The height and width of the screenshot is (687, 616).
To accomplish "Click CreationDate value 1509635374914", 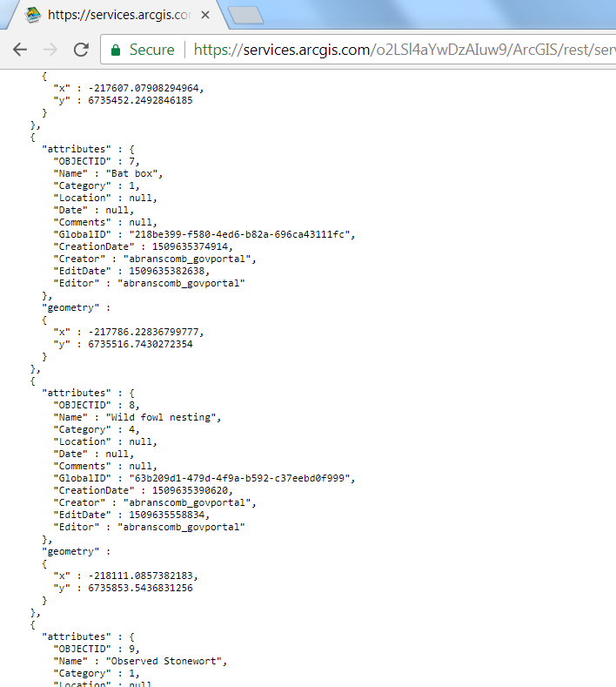I will click(190, 246).
